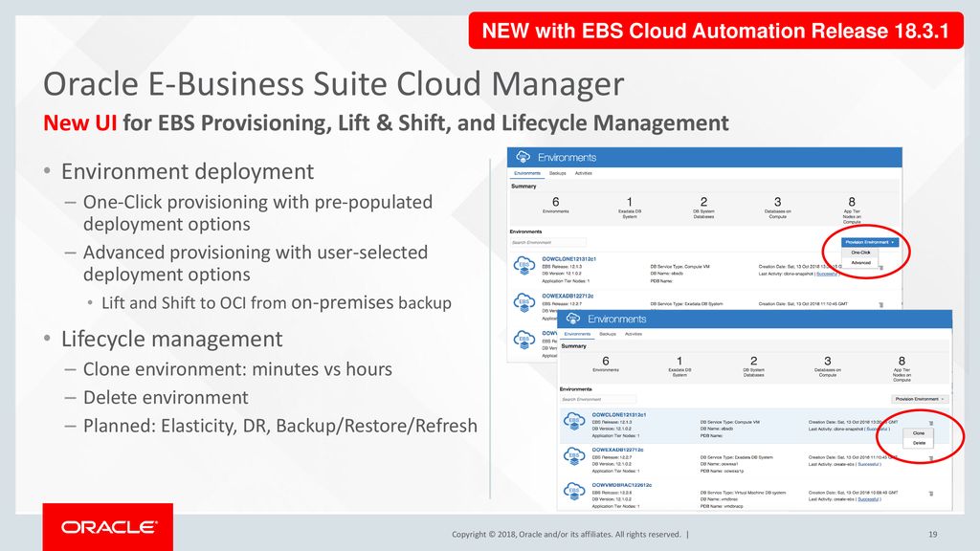Click the 'Clone environment: minutes vs hours' bullet
Viewport: 980px width, 551px height.
[x=237, y=369]
